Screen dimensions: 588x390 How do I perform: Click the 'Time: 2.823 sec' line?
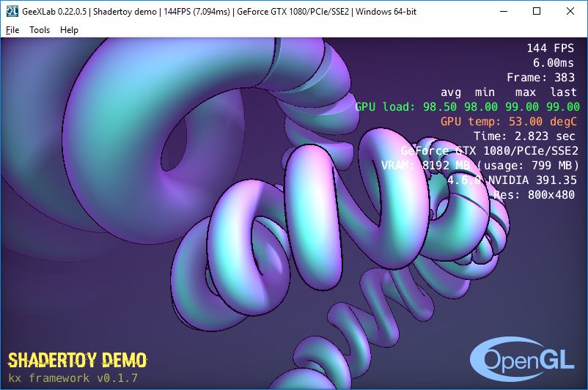point(524,136)
